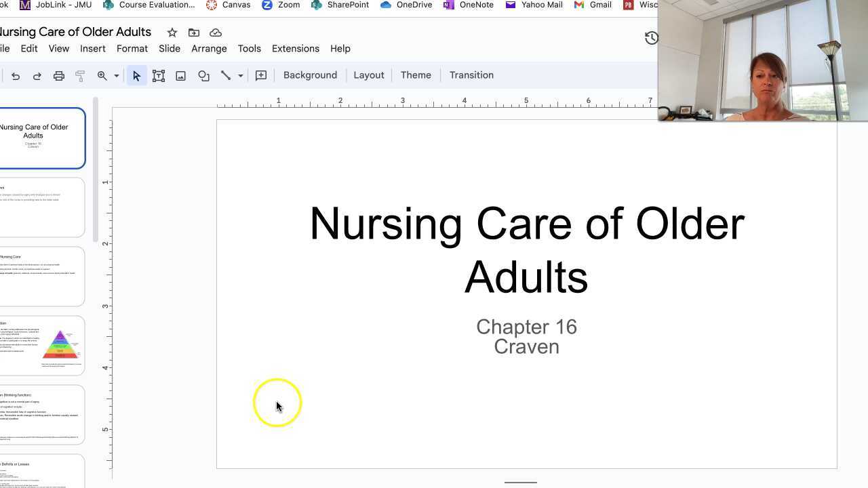The height and width of the screenshot is (488, 868).
Task: Open the Shape tool
Action: 203,76
